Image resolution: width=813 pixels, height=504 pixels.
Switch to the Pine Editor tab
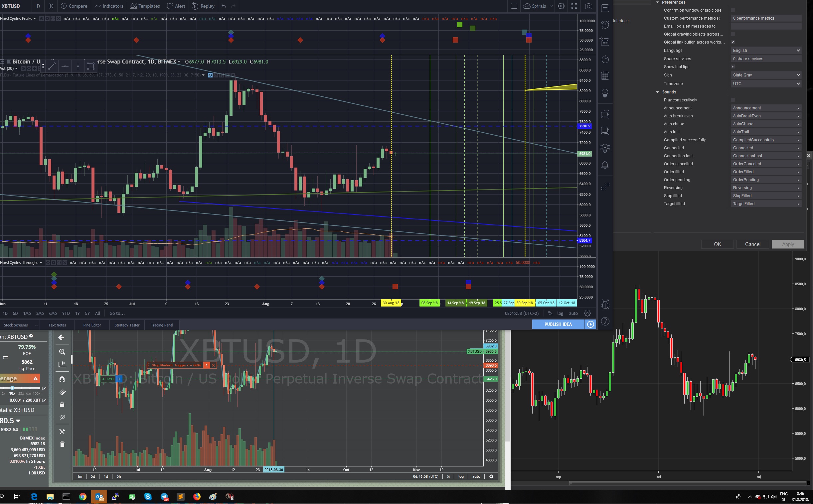point(92,325)
